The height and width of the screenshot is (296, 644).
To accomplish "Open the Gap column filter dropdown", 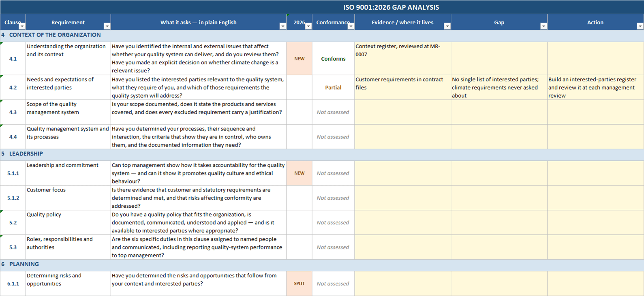I will [543, 26].
